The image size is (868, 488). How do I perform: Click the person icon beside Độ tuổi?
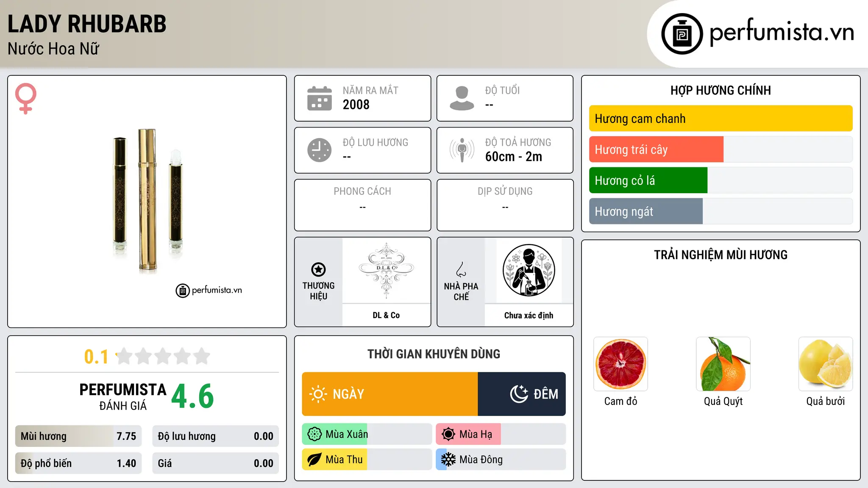(462, 98)
